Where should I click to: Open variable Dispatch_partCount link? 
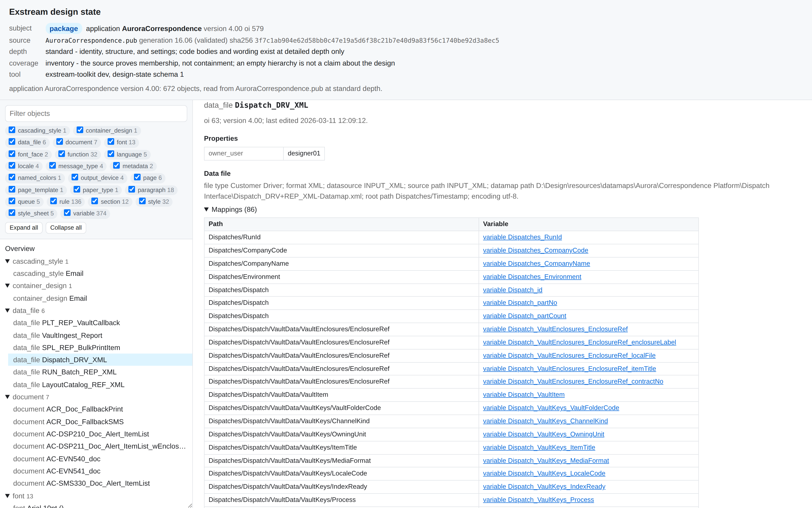(525, 316)
